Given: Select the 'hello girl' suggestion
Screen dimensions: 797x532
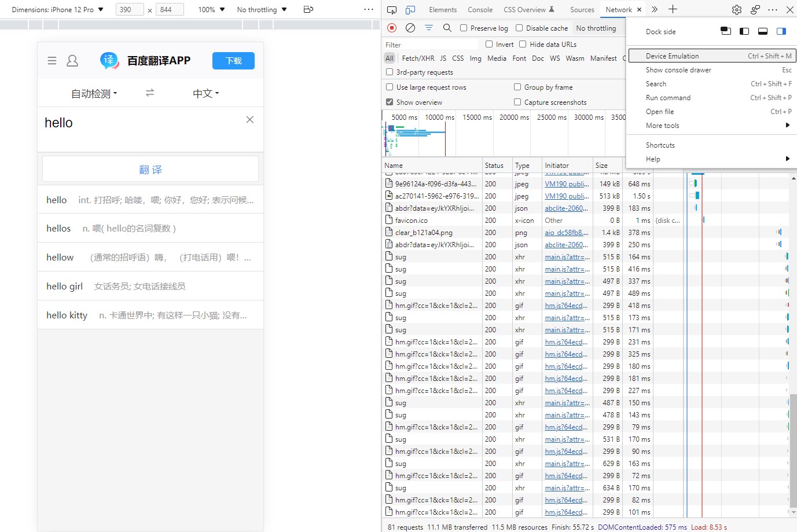Looking at the screenshot, I should point(150,286).
